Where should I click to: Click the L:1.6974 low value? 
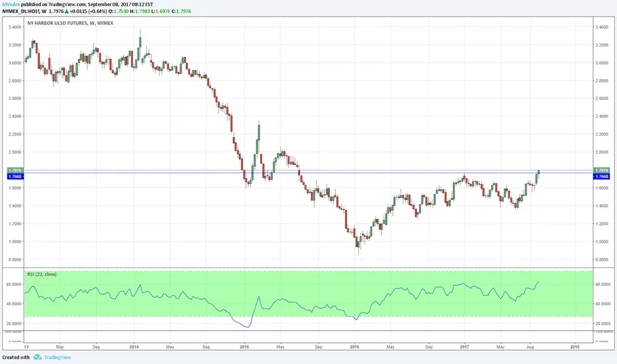pos(161,11)
